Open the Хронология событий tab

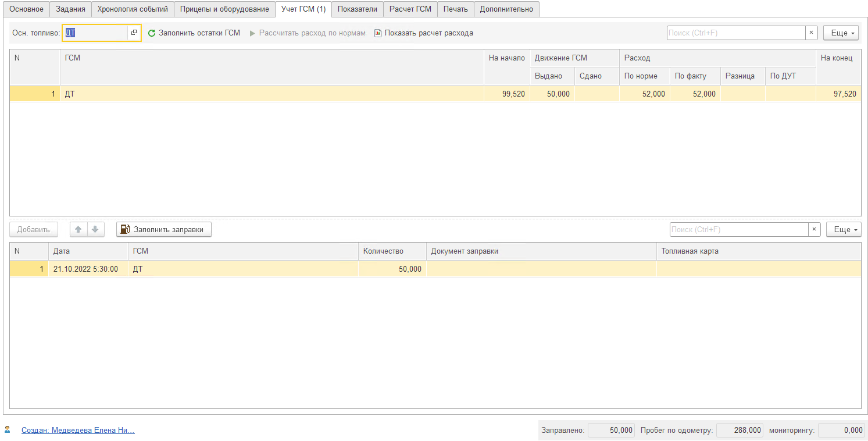tap(133, 9)
